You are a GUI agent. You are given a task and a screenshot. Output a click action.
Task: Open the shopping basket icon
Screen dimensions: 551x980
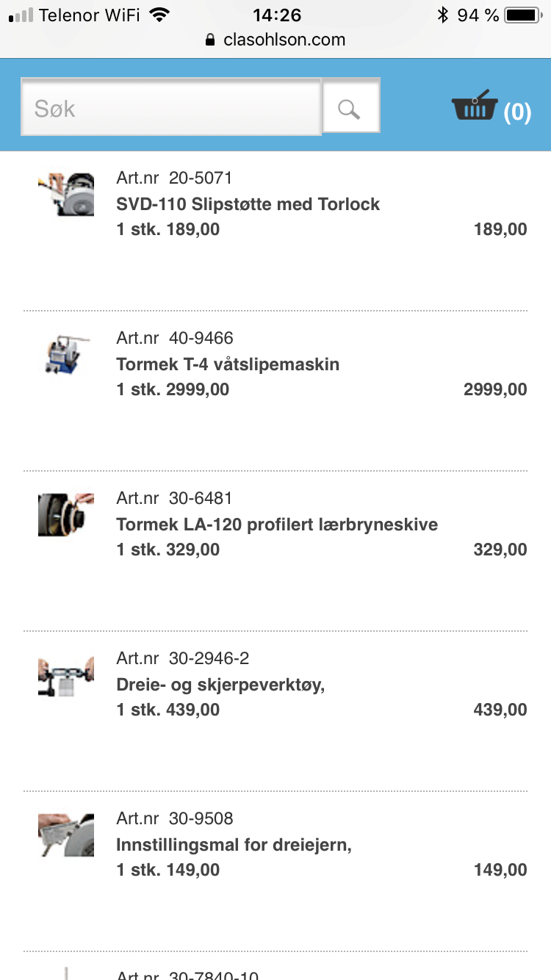(x=475, y=107)
